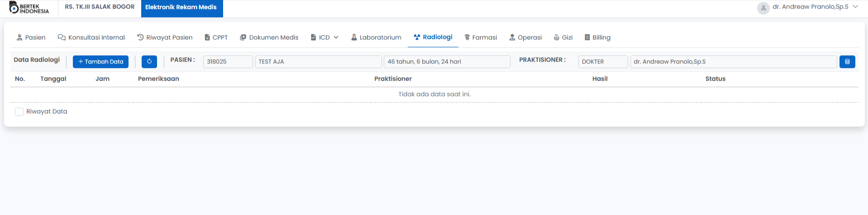Open the Riwayat Pasien tab

tap(165, 38)
